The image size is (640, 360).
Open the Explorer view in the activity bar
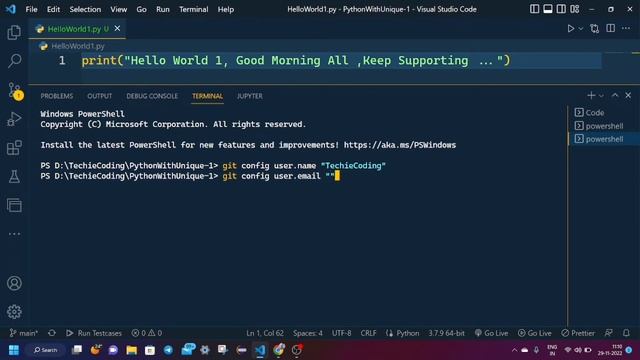(14, 32)
